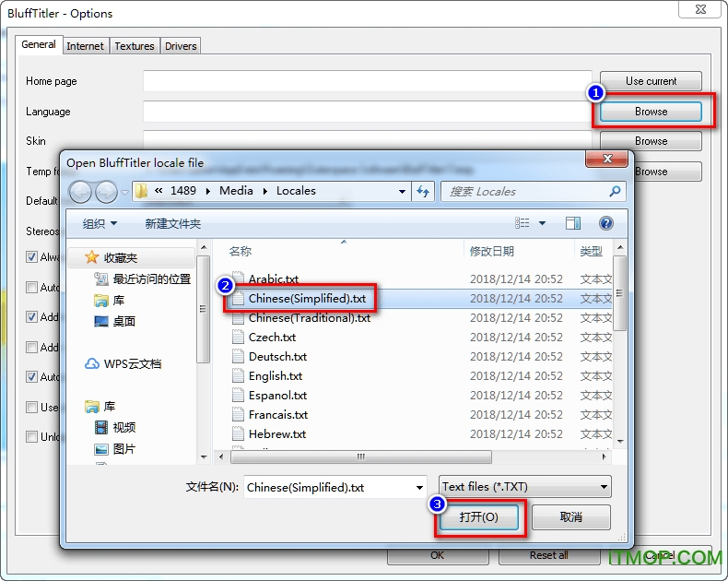Click the Czech.txt file icon
The width and height of the screenshot is (728, 581).
(238, 337)
